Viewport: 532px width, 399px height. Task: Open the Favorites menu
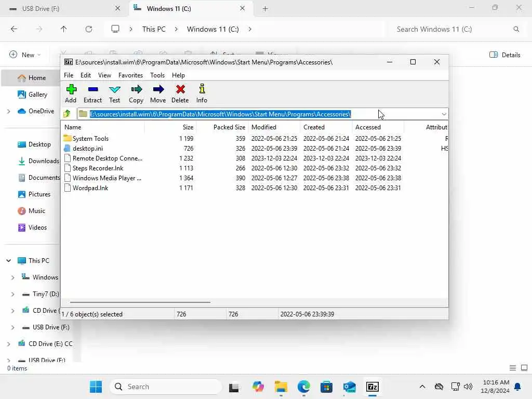tap(130, 75)
